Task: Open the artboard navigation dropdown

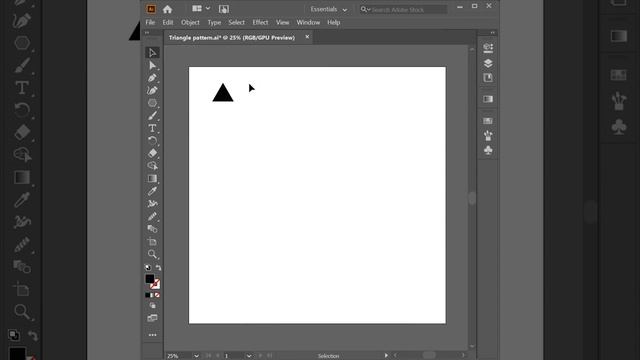Action: point(249,356)
